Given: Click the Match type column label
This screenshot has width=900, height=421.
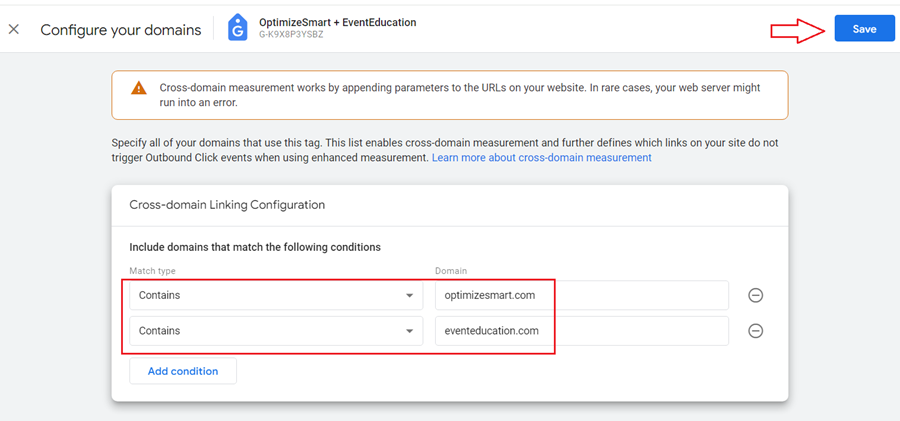Looking at the screenshot, I should [152, 270].
